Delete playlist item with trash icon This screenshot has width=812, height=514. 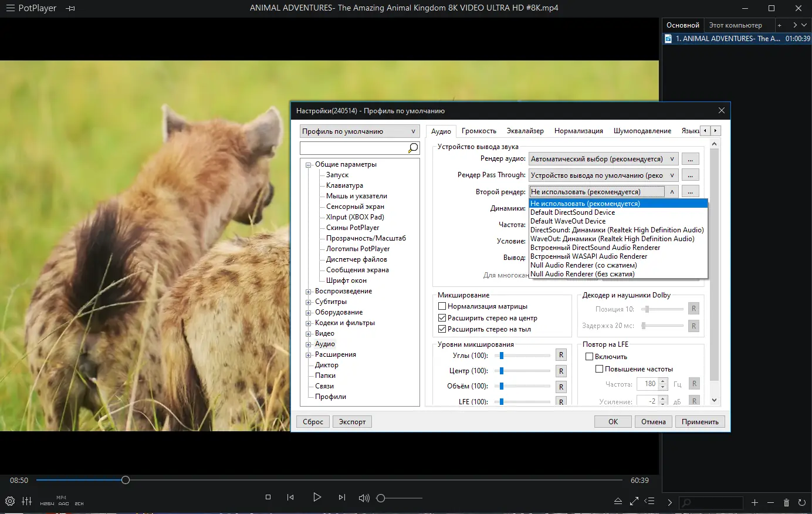(x=787, y=503)
